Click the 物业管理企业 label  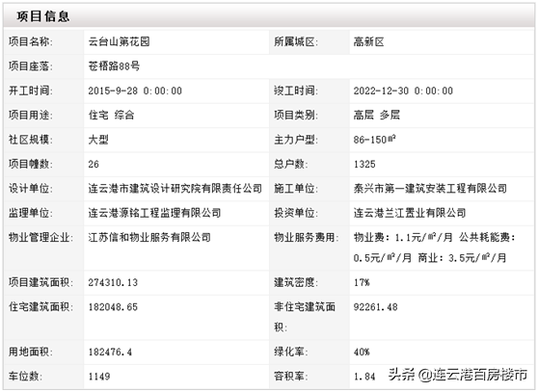tap(40, 238)
